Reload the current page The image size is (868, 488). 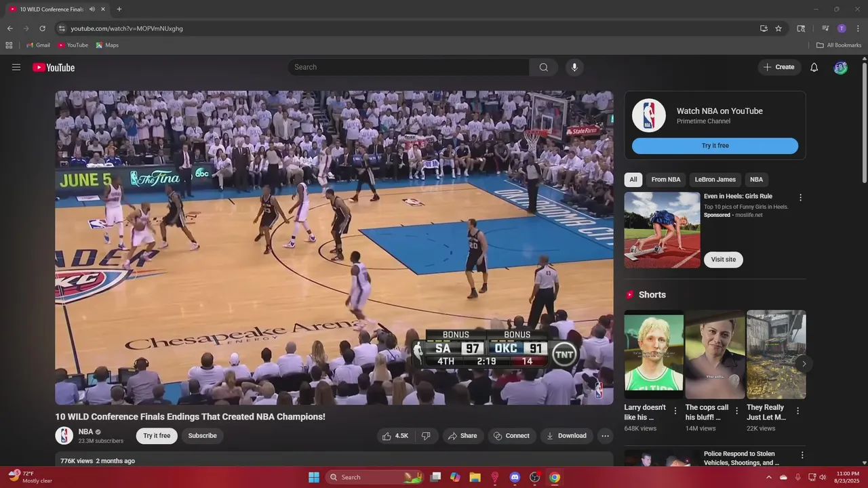coord(42,28)
